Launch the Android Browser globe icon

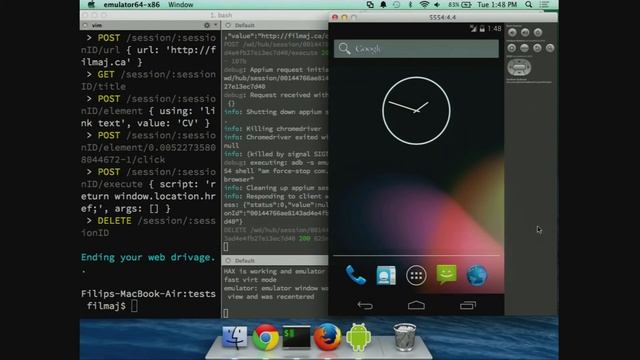(x=477, y=275)
